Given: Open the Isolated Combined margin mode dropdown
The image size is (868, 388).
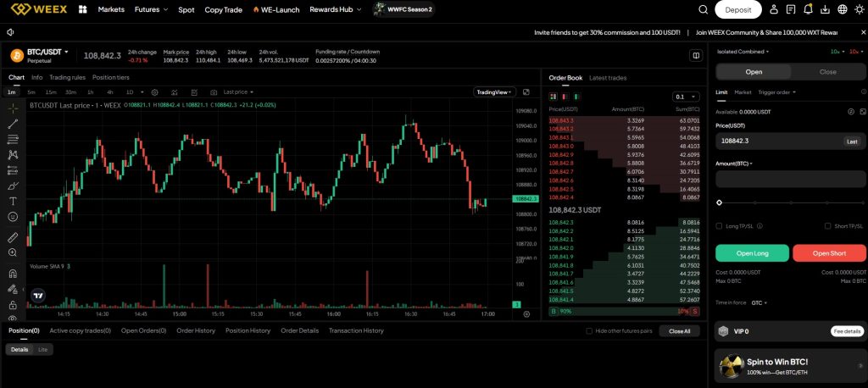Looking at the screenshot, I should [743, 52].
